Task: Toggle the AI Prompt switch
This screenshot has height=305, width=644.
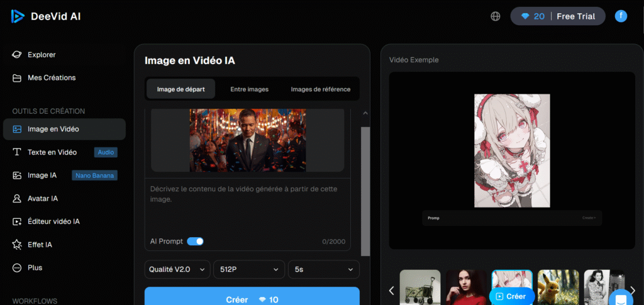Action: [x=195, y=241]
